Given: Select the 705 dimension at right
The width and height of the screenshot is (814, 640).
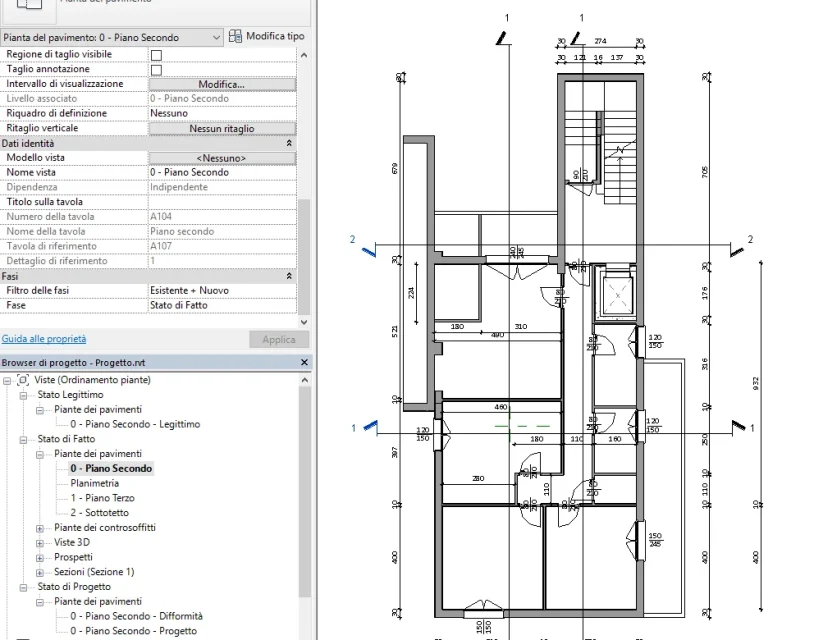Looking at the screenshot, I should tap(704, 172).
